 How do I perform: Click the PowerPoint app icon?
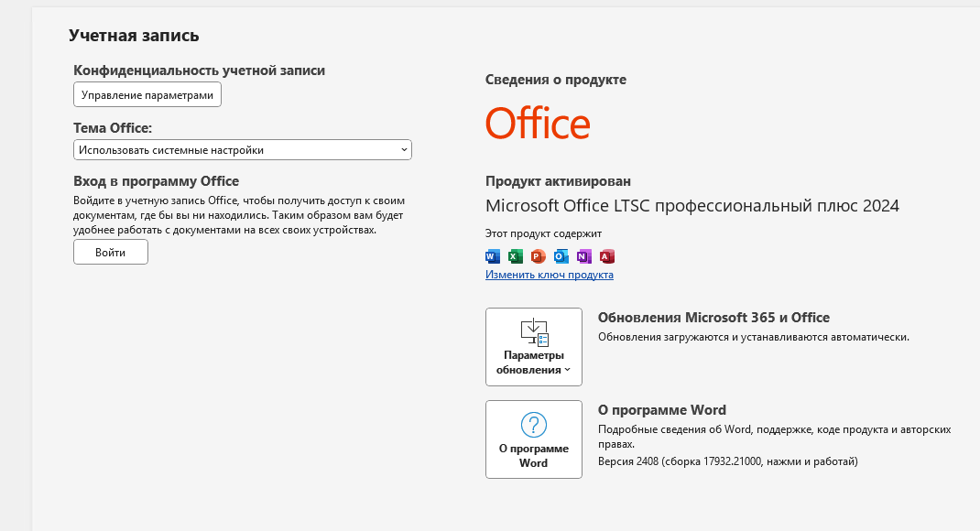[539, 256]
